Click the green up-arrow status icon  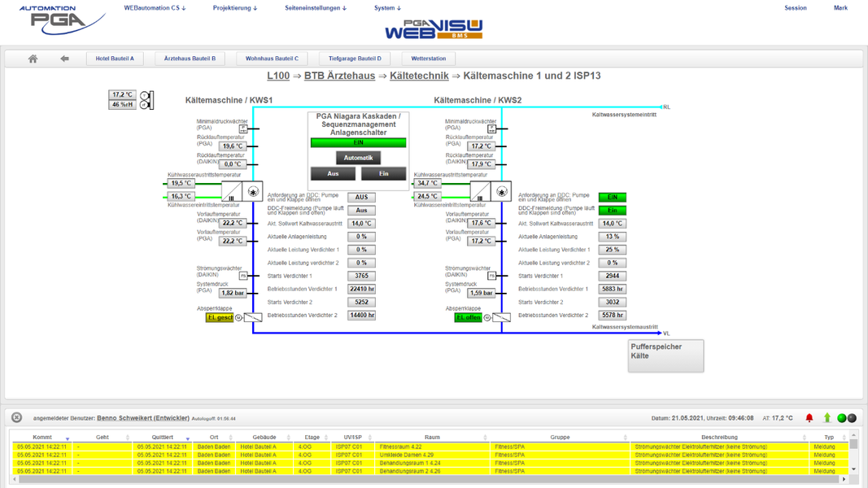pos(827,418)
